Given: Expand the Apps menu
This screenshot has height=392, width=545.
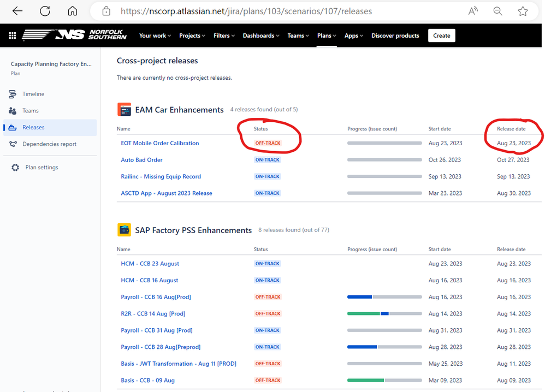Looking at the screenshot, I should pos(354,35).
